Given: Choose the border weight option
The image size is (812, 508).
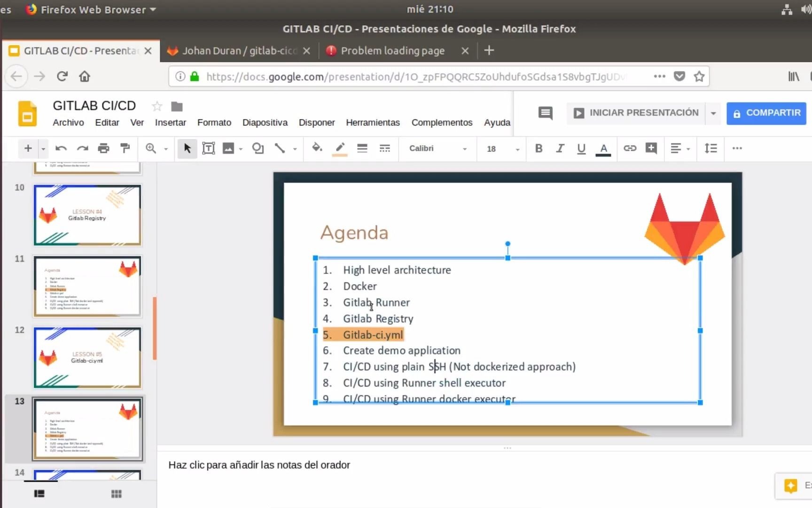Looking at the screenshot, I should click(362, 149).
